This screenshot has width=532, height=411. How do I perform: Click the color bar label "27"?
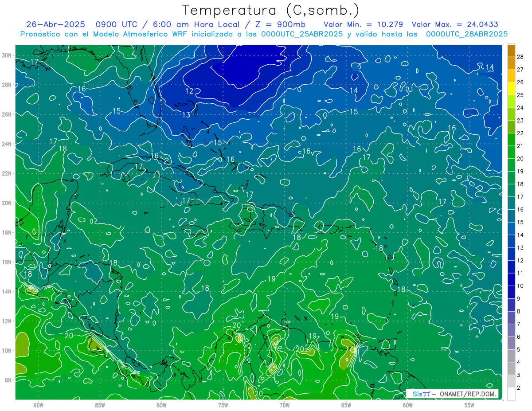tap(520, 69)
